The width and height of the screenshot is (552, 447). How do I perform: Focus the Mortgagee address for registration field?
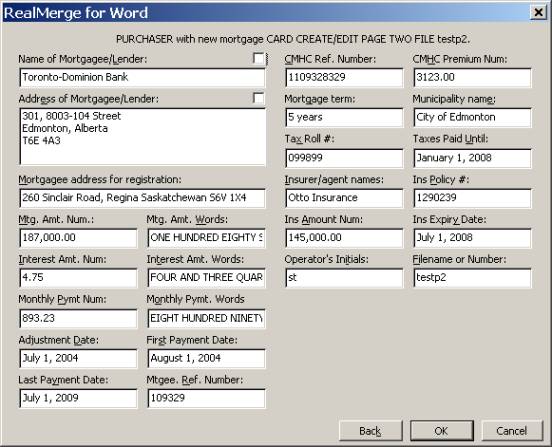[x=142, y=198]
